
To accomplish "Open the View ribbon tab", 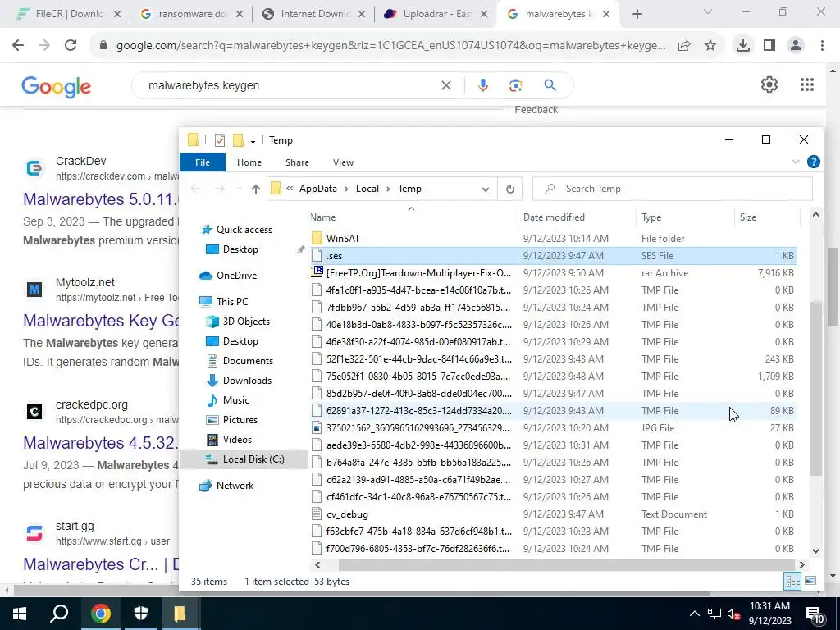I will click(343, 162).
